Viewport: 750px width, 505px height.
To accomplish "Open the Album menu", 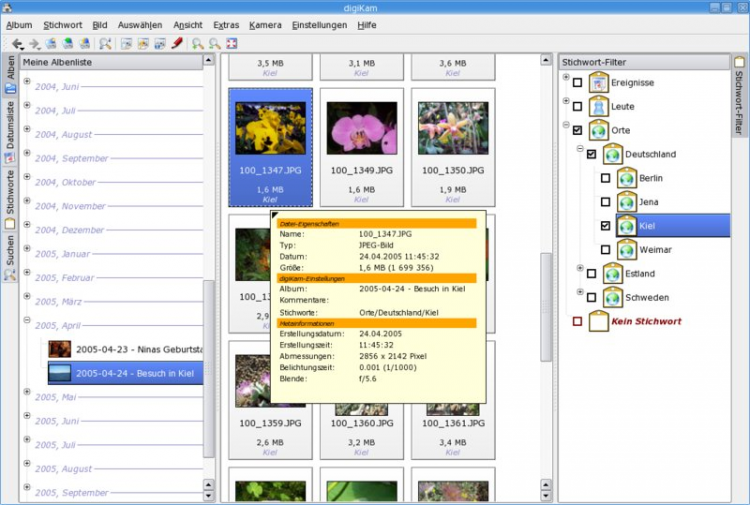I will (19, 25).
